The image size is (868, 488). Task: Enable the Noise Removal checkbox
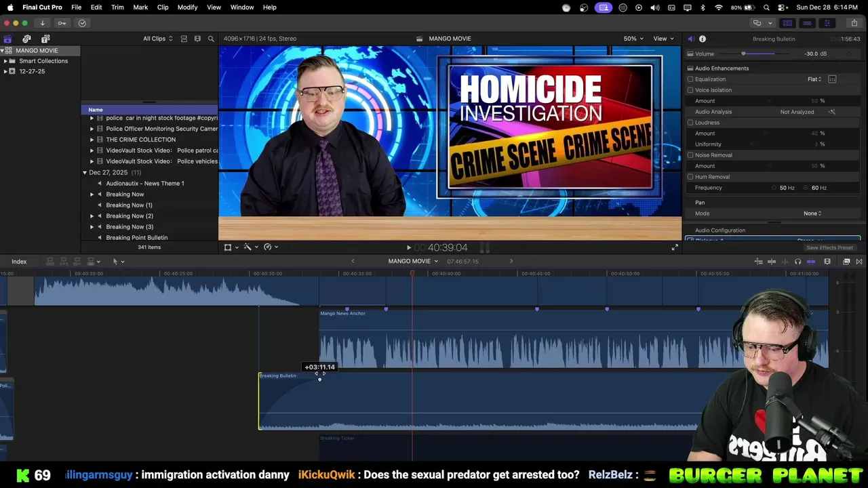point(690,155)
